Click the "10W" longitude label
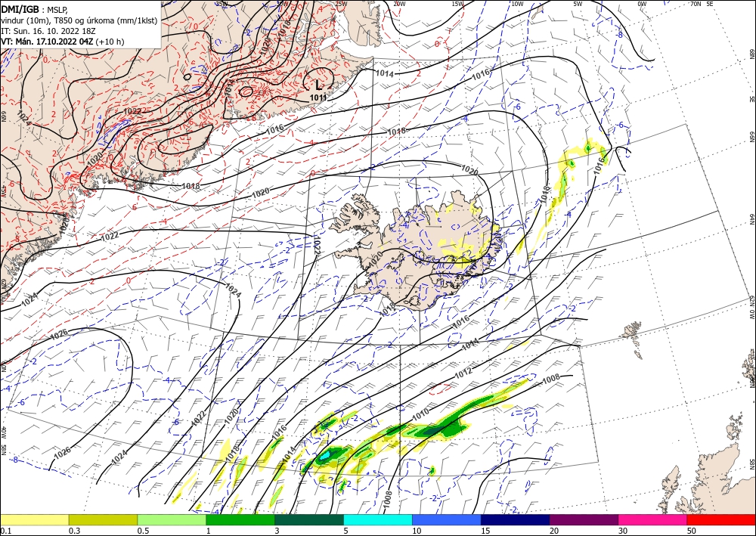This screenshot has height=536, width=756. tap(517, 4)
